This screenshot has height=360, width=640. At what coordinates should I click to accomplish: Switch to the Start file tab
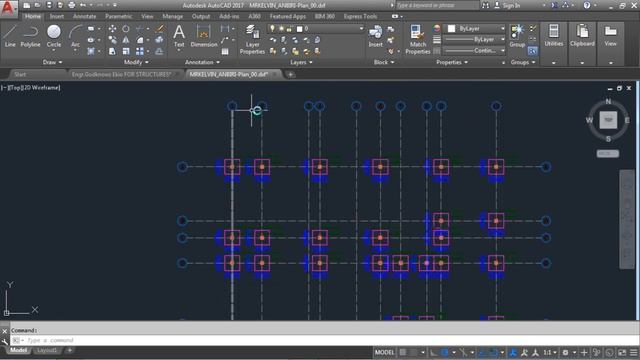[20, 74]
